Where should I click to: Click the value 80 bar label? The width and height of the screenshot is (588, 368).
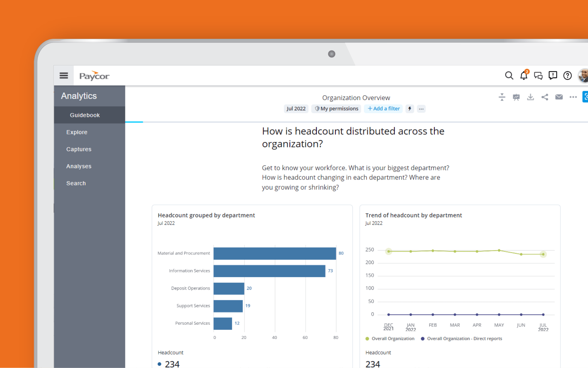coord(341,253)
